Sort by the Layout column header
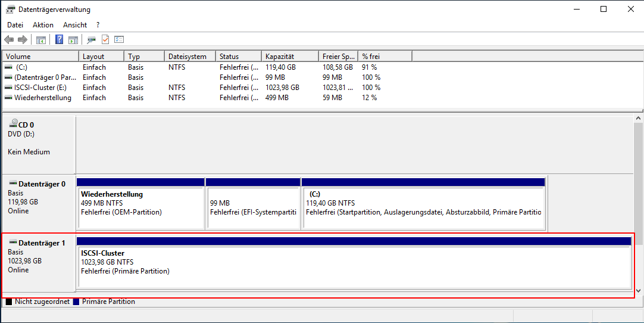 pos(101,57)
